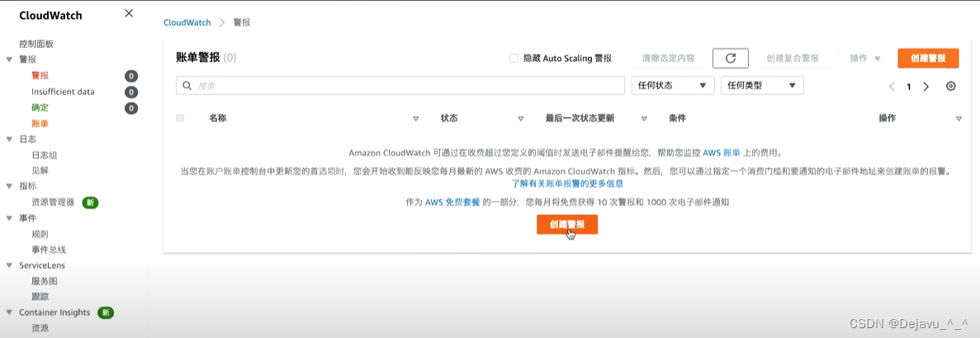Select 警报 sub-item in red
The height and width of the screenshot is (338, 980).
[x=40, y=76]
